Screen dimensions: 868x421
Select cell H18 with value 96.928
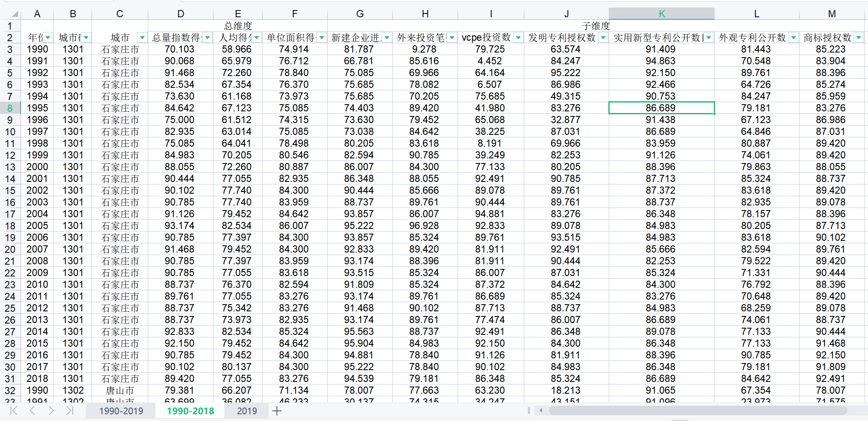(425, 226)
